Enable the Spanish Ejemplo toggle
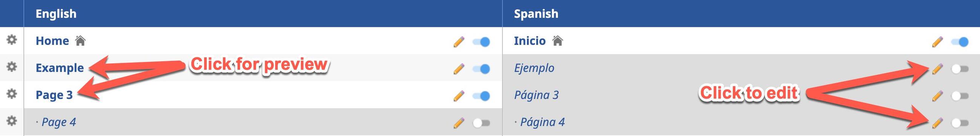This screenshot has height=136, width=980. (960, 69)
